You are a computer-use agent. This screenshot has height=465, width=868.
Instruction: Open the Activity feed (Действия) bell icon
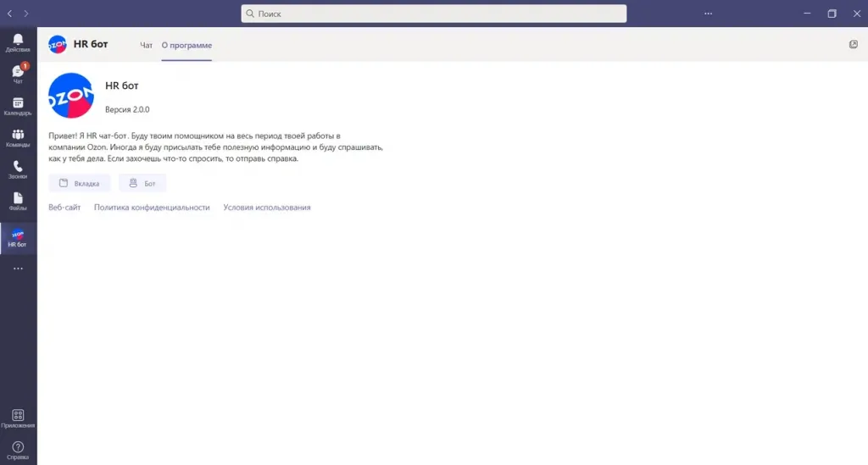click(x=18, y=42)
